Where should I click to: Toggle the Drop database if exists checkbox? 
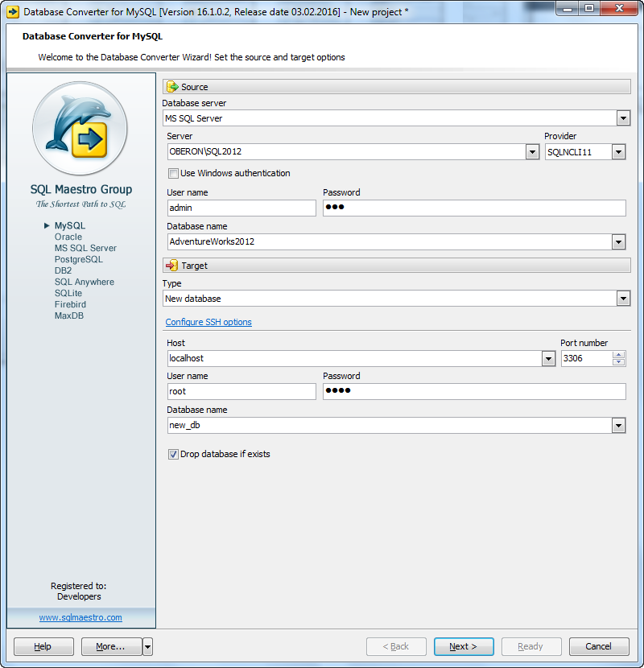[173, 454]
